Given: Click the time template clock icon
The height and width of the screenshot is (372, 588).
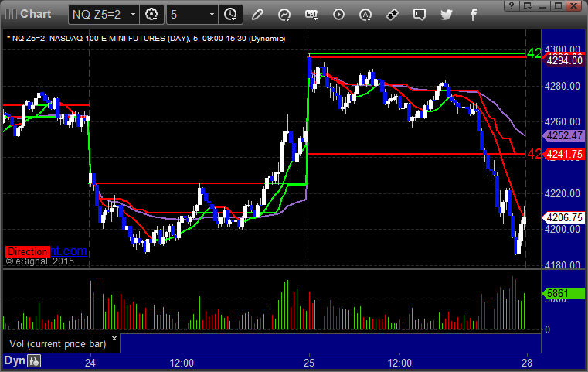Looking at the screenshot, I should coord(229,14).
